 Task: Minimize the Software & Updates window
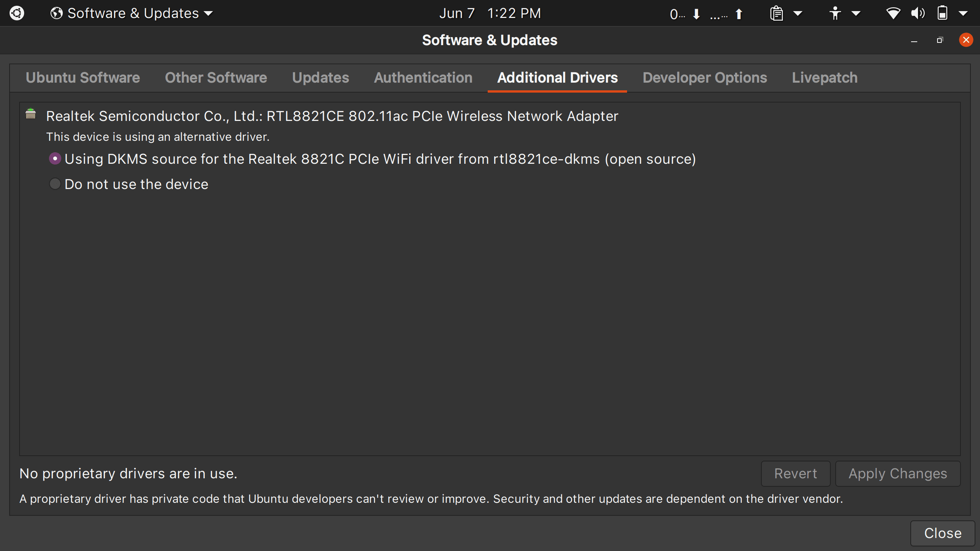tap(914, 40)
